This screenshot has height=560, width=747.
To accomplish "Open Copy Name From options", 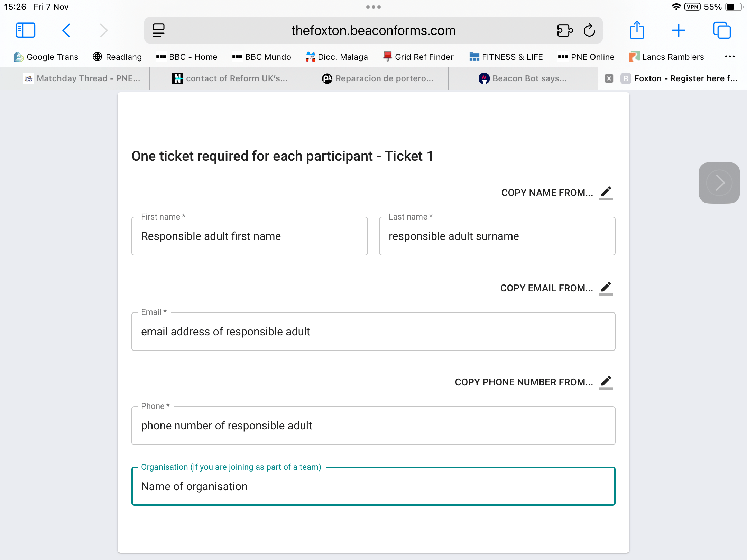I will click(557, 193).
